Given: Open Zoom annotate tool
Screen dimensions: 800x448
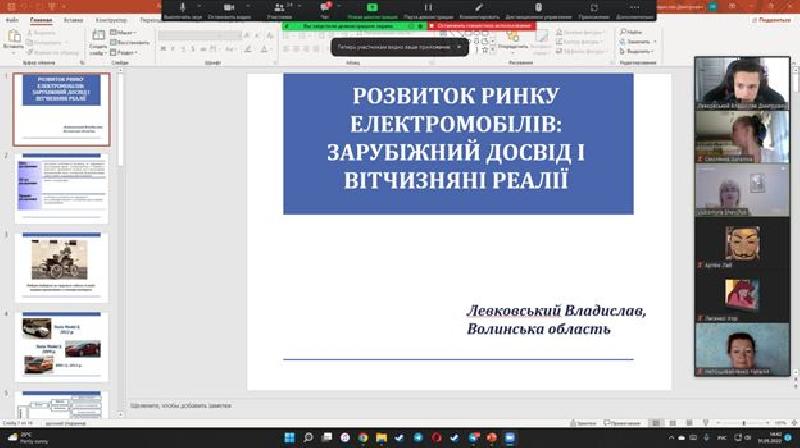Looking at the screenshot, I should (x=479, y=9).
